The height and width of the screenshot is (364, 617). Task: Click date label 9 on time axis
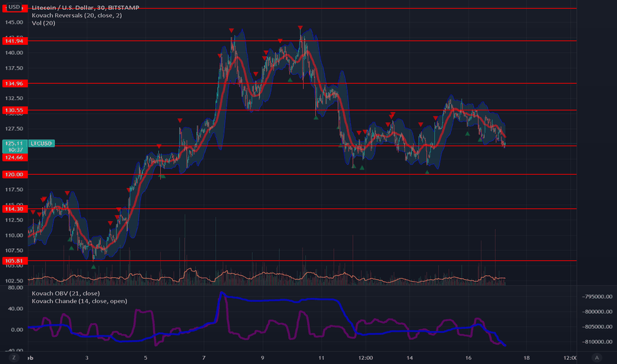tap(262, 357)
